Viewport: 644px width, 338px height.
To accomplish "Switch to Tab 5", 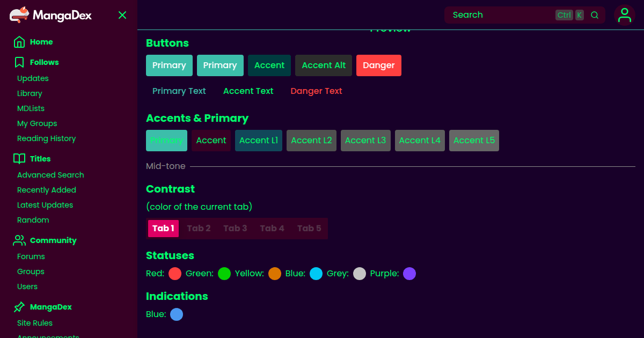I will [x=309, y=229].
